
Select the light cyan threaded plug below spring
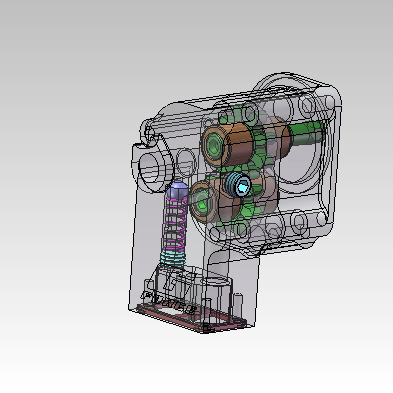(x=172, y=258)
